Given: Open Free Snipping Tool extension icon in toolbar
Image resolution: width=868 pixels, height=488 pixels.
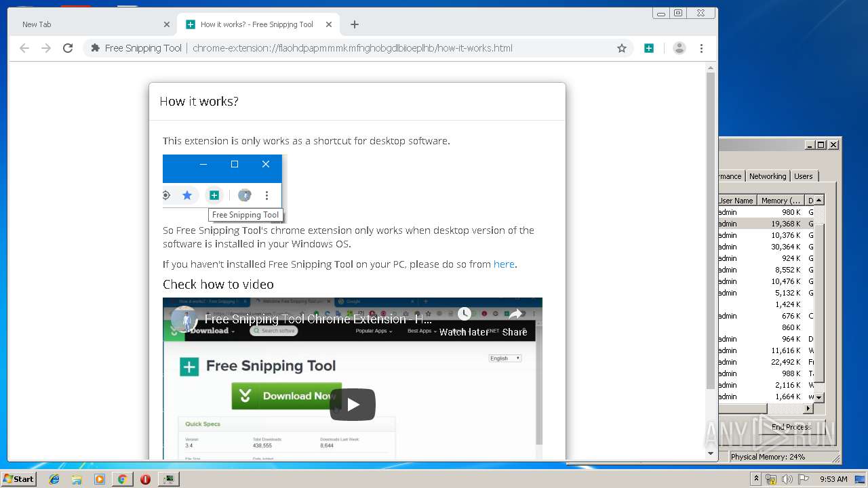Looking at the screenshot, I should tap(649, 48).
